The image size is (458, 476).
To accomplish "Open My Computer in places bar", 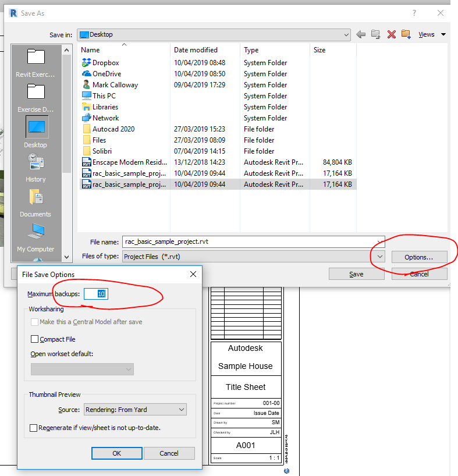I will pos(36,238).
